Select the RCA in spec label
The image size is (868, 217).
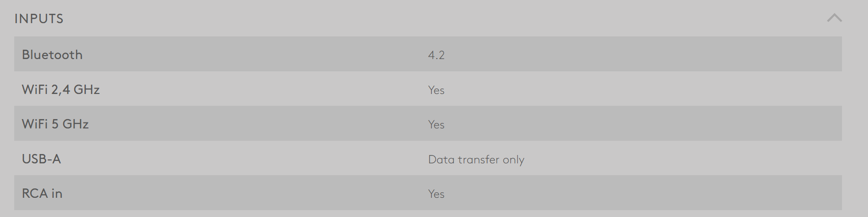click(42, 193)
